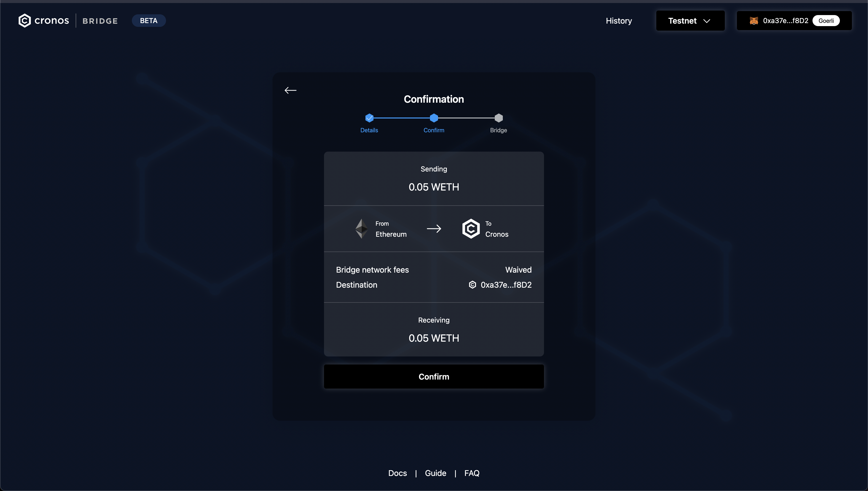Viewport: 868px width, 491px height.
Task: Click the completed Details step checkmark
Action: (369, 118)
